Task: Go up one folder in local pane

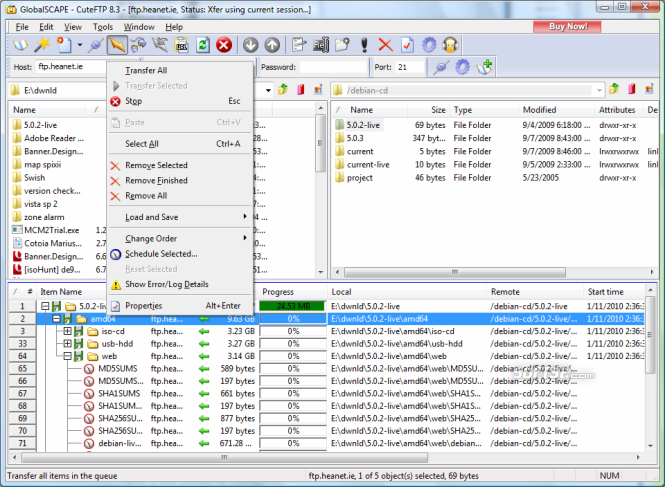Action: (283, 90)
